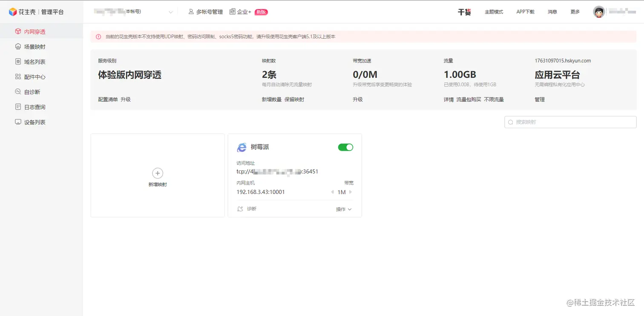Click 干货 in top bar

click(464, 12)
